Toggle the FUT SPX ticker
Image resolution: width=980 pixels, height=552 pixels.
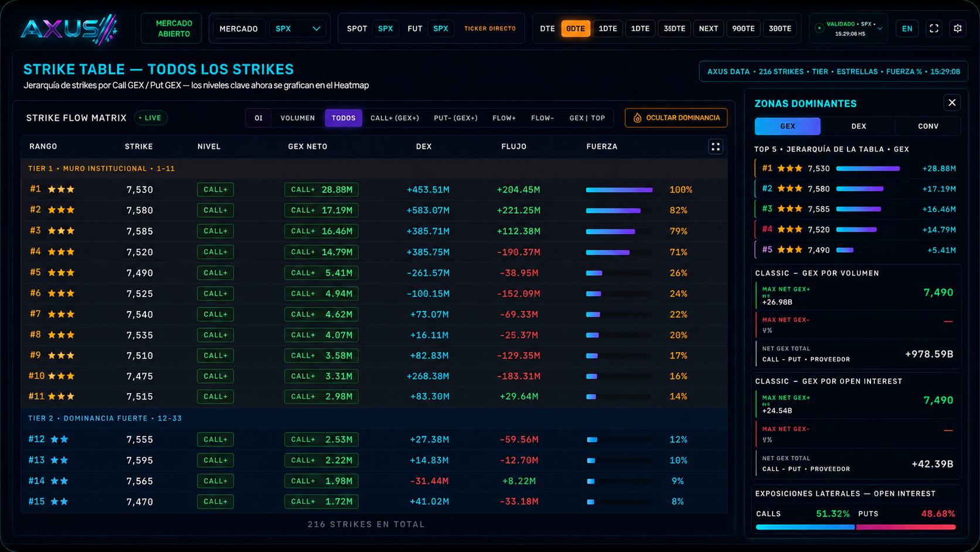click(x=440, y=28)
